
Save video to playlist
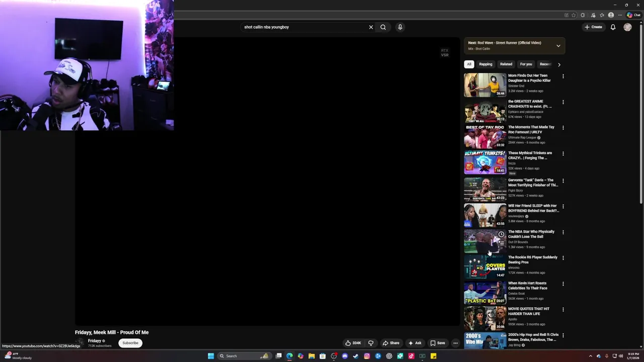pos(437,343)
